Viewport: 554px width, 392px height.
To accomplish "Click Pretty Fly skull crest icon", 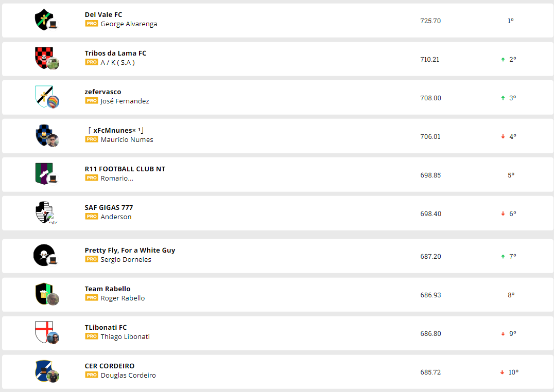I will coord(43,255).
